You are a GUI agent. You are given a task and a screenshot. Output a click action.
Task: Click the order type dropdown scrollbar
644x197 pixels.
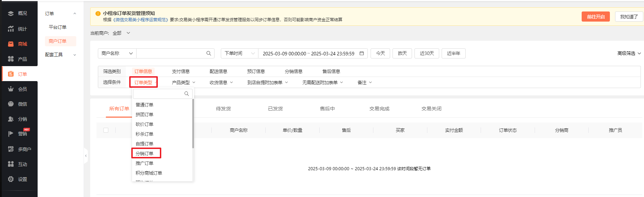click(193, 124)
